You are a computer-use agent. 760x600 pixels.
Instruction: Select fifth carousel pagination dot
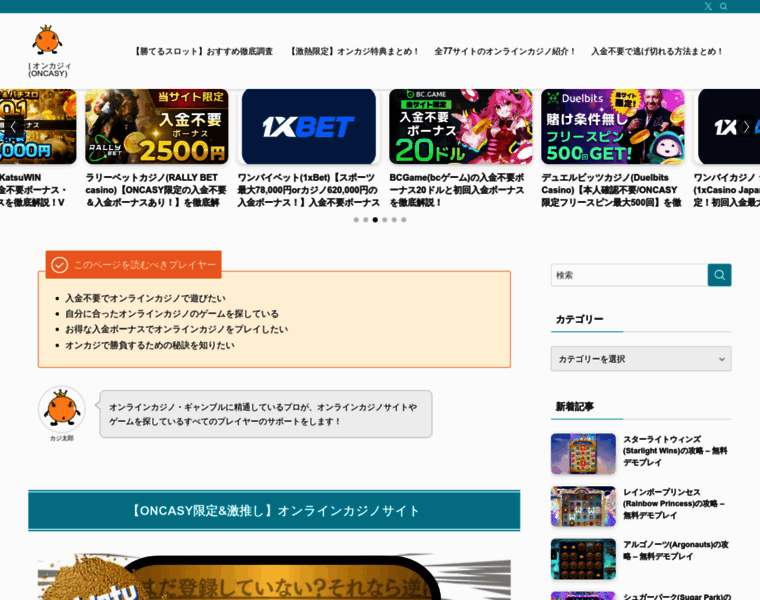pyautogui.click(x=394, y=220)
